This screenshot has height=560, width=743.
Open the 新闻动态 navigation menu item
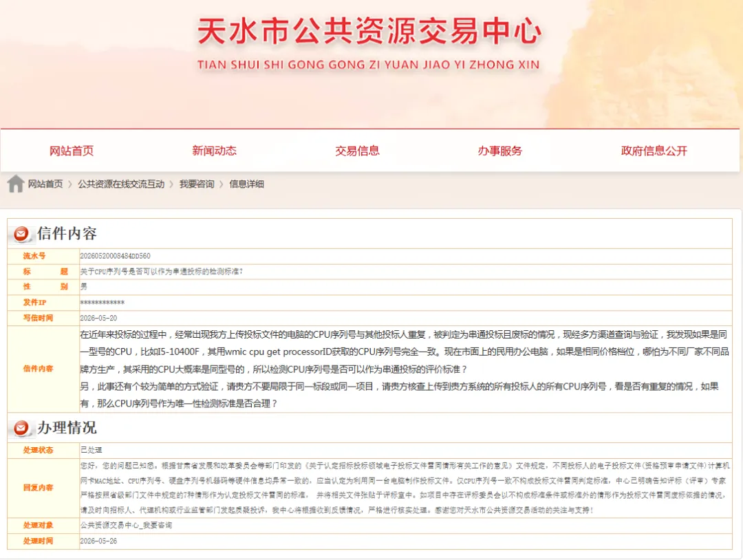pyautogui.click(x=214, y=151)
